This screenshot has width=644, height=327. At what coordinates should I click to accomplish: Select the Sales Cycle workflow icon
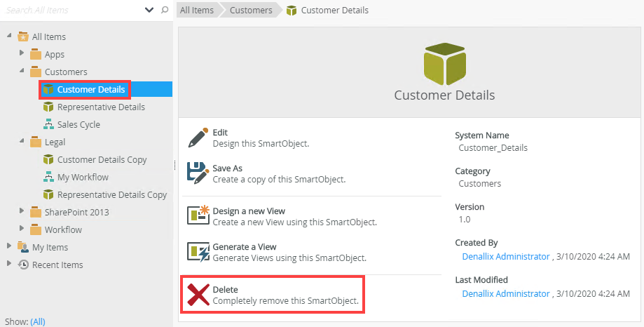48,124
